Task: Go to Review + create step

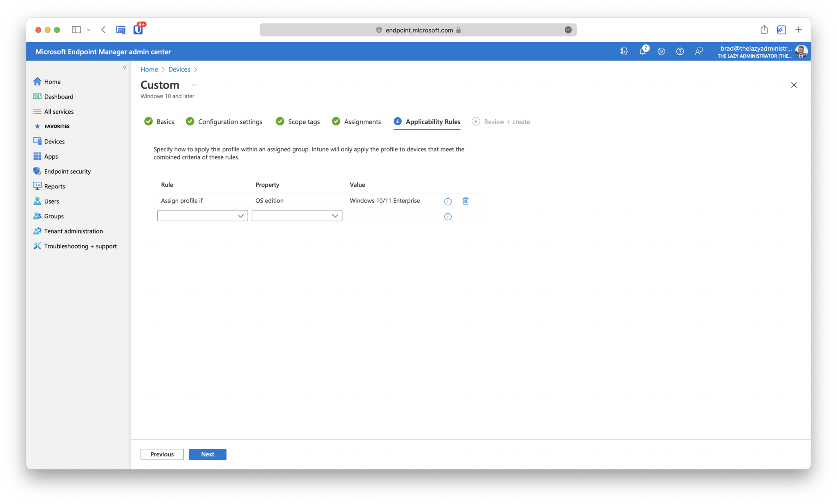Action: (x=501, y=121)
